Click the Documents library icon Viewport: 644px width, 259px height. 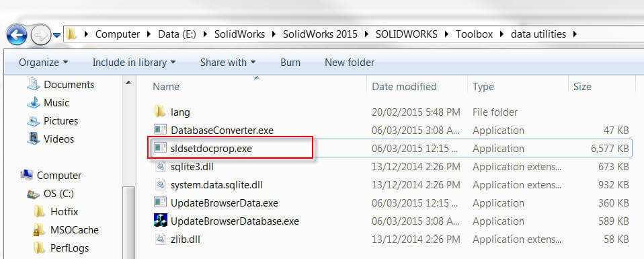(x=33, y=84)
